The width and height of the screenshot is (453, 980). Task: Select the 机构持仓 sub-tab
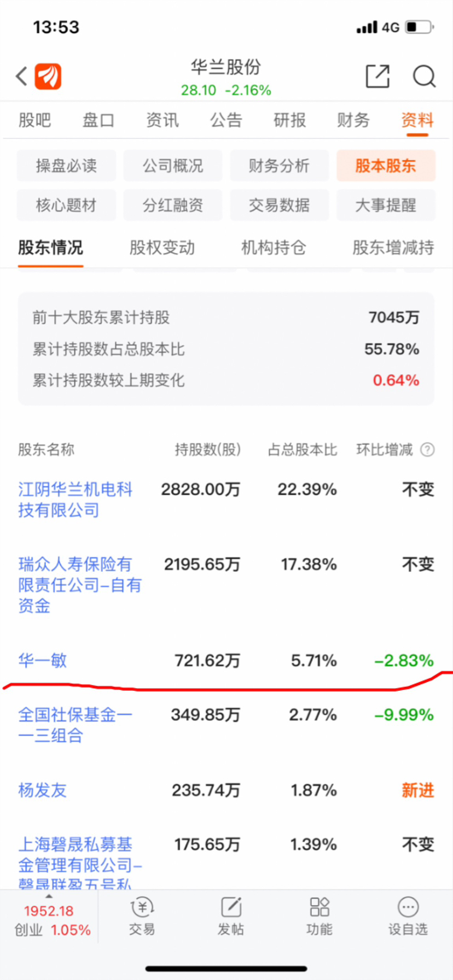274,248
